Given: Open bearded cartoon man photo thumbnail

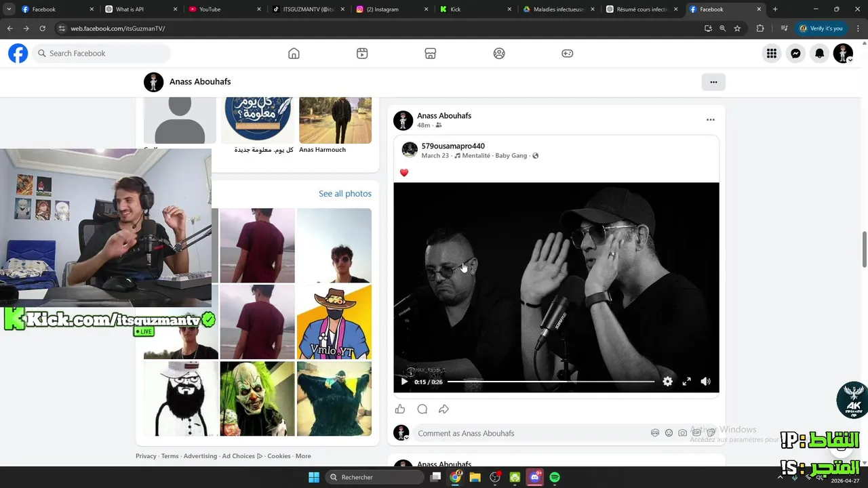Looking at the screenshot, I should (x=181, y=399).
